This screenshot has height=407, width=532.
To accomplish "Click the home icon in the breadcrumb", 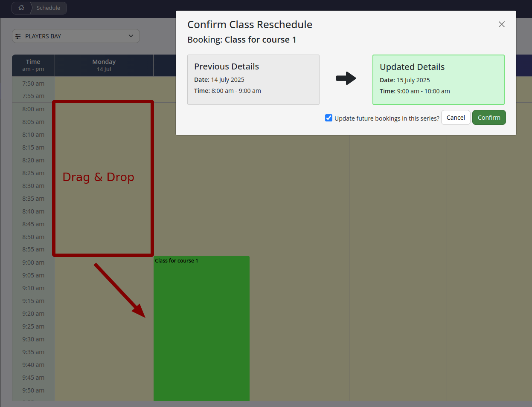I will 21,8.
